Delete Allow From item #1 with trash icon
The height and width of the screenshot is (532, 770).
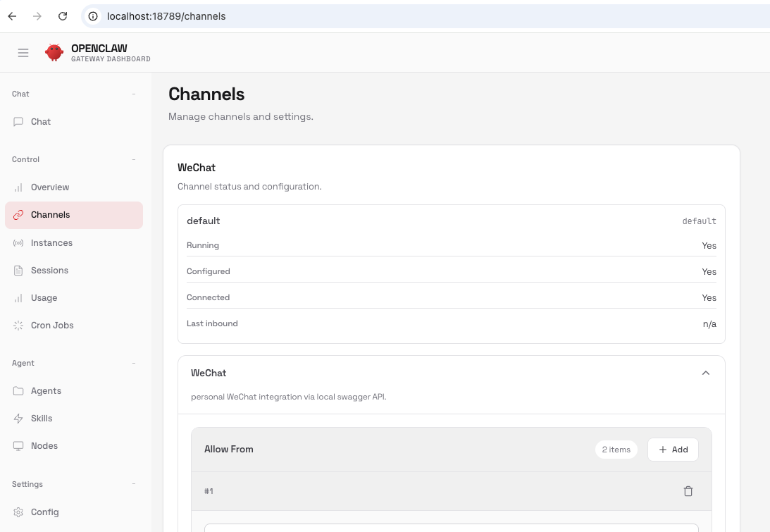(x=688, y=491)
